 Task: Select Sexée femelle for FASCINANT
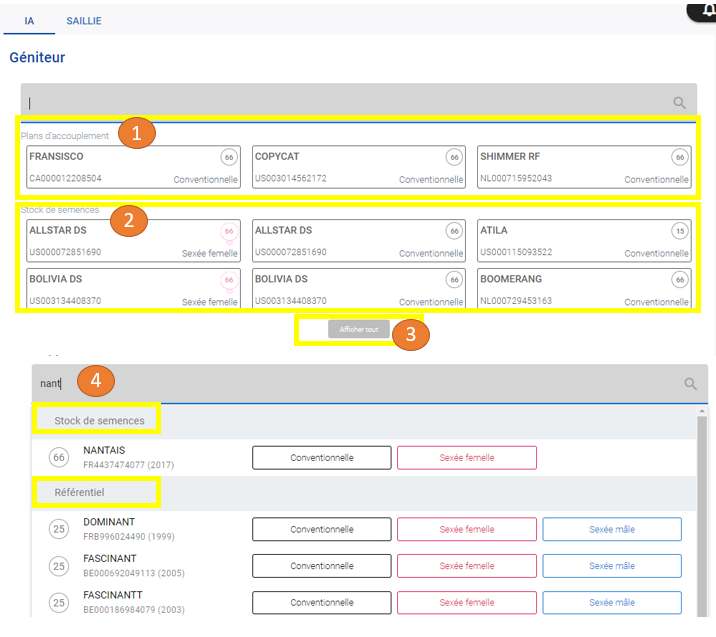click(467, 566)
